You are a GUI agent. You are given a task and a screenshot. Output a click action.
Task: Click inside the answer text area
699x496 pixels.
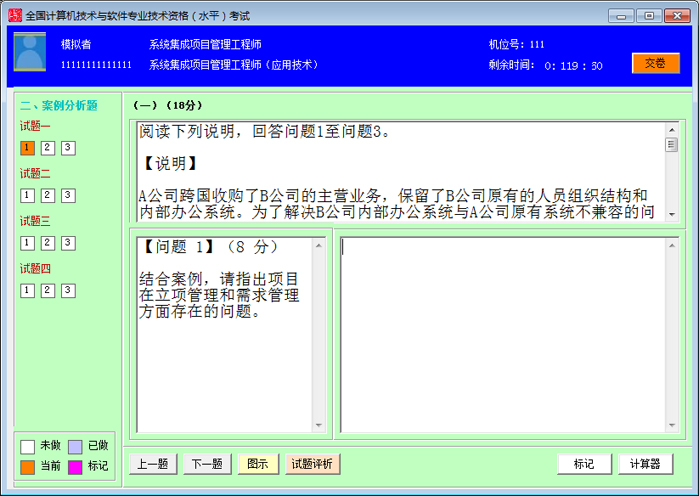(x=505, y=335)
